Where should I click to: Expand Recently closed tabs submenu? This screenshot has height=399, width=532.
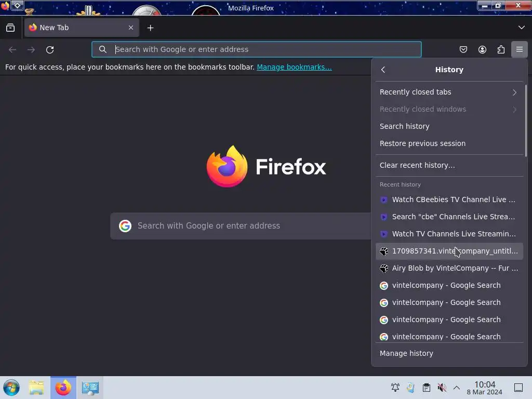pyautogui.click(x=449, y=92)
